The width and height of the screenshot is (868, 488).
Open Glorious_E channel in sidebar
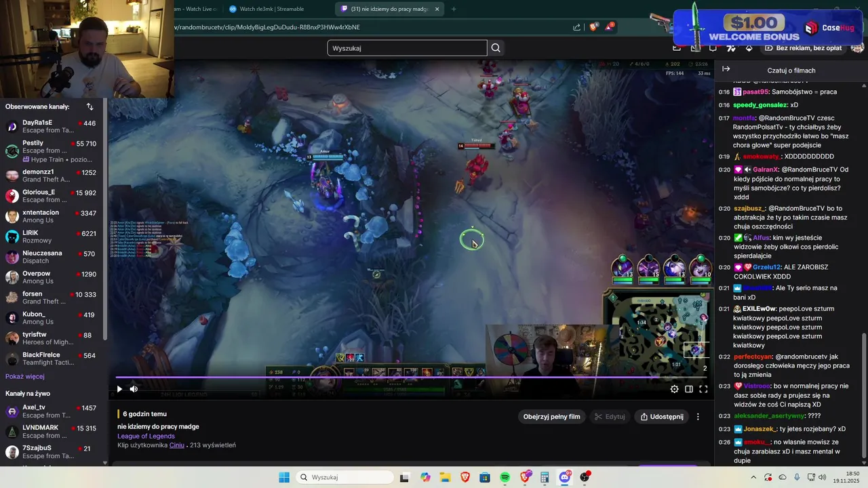click(52, 196)
